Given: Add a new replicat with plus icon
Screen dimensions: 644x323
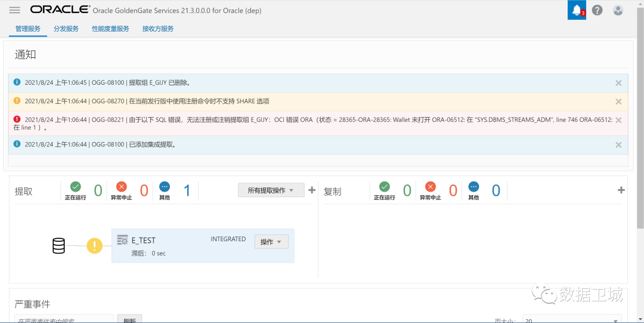Looking at the screenshot, I should click(x=621, y=190).
